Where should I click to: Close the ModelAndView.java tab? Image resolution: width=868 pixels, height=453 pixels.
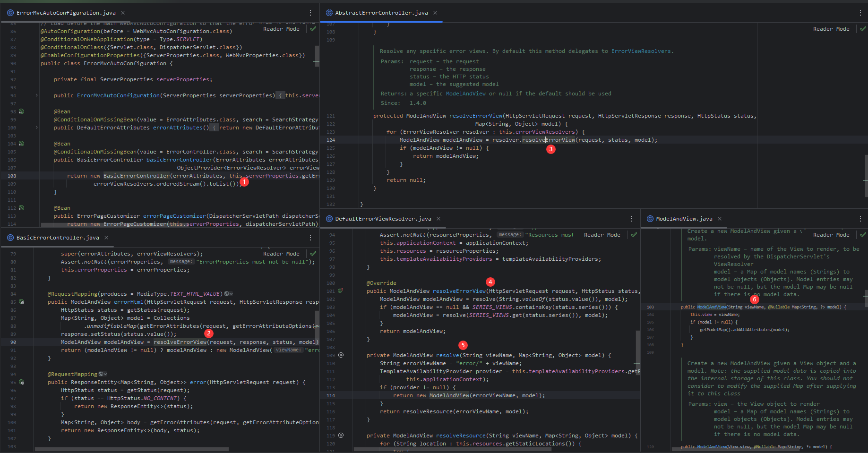720,219
